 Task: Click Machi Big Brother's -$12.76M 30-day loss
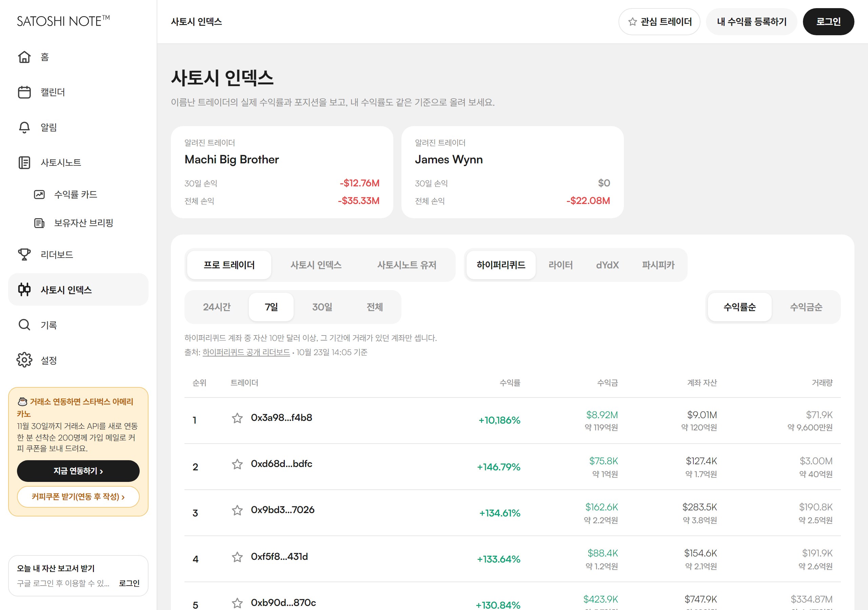pos(359,183)
